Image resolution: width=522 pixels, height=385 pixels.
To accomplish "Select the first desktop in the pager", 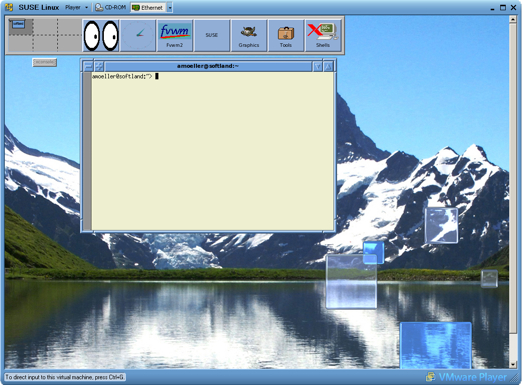I will [21, 27].
